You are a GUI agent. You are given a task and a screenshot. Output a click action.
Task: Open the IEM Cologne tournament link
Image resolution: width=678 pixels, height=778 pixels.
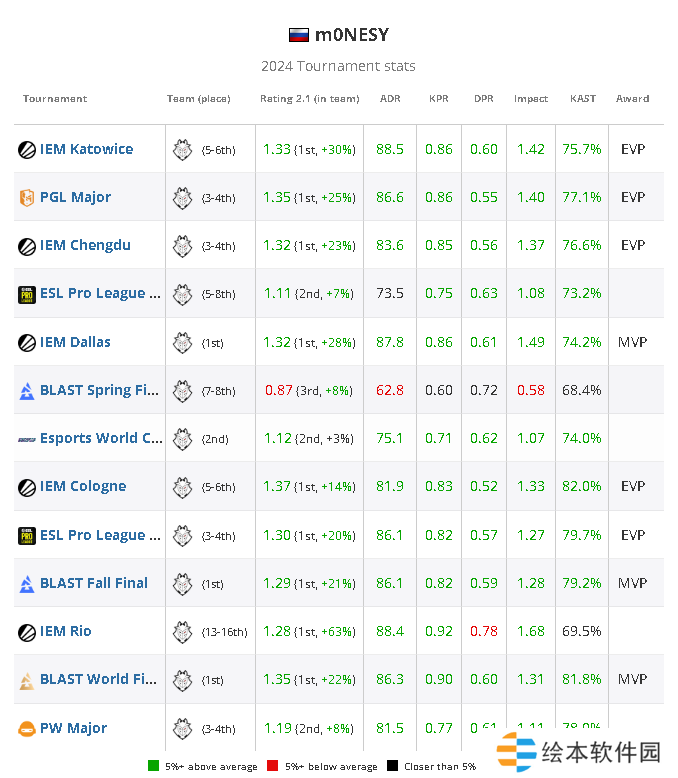(83, 487)
